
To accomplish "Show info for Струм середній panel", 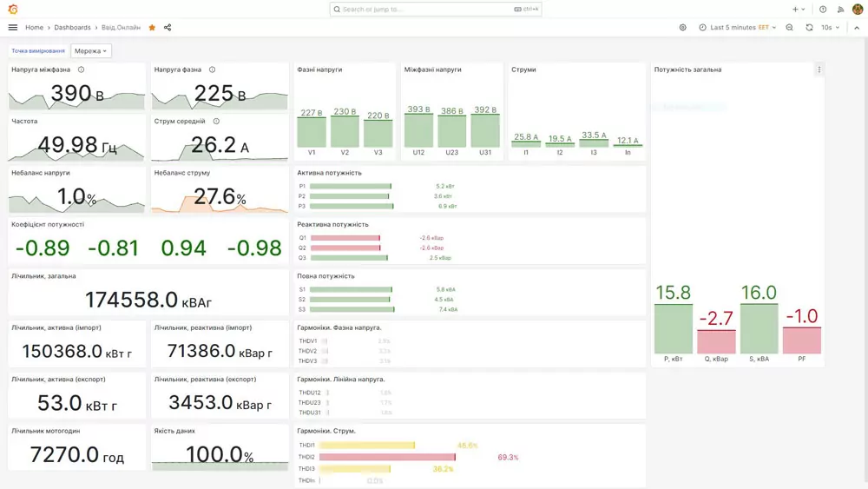I will (x=216, y=122).
